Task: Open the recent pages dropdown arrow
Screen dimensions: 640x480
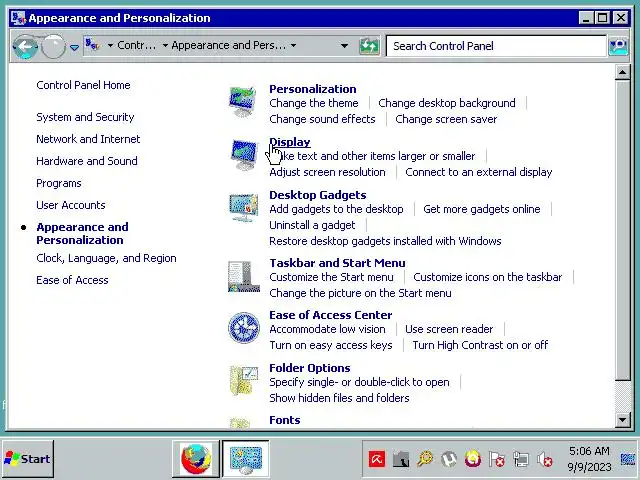Action: pos(74,47)
